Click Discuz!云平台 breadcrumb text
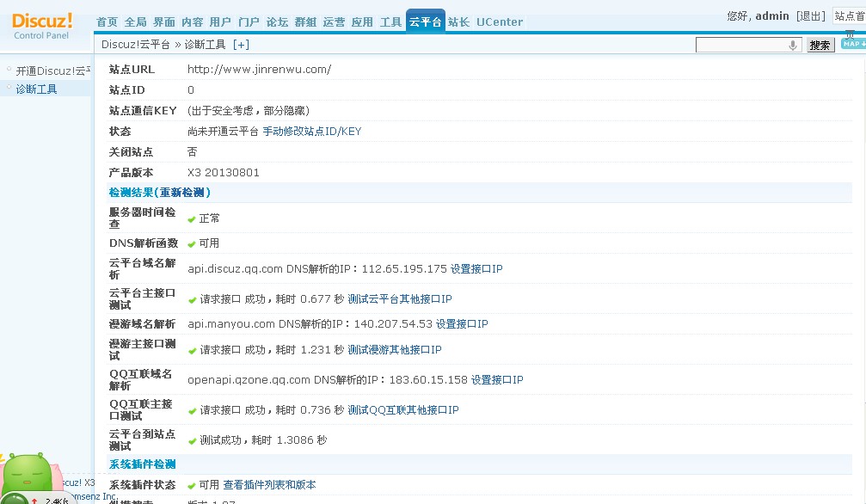This screenshot has height=504, width=866. coord(136,45)
